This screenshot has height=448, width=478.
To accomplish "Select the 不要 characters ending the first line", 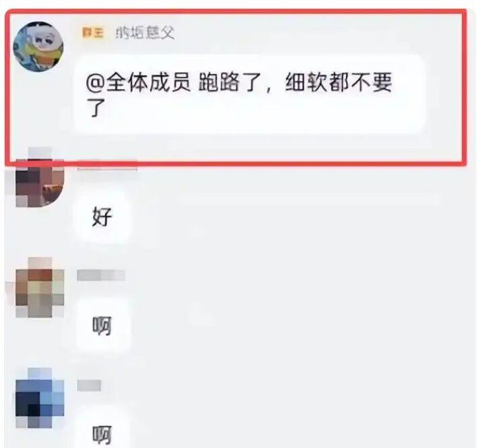I will (x=372, y=82).
